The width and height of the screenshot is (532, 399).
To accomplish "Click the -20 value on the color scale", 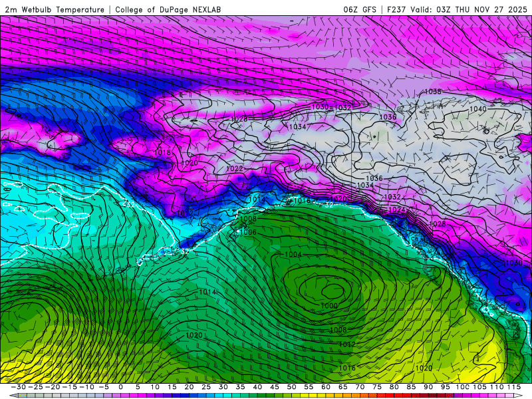I will pos(53,387).
